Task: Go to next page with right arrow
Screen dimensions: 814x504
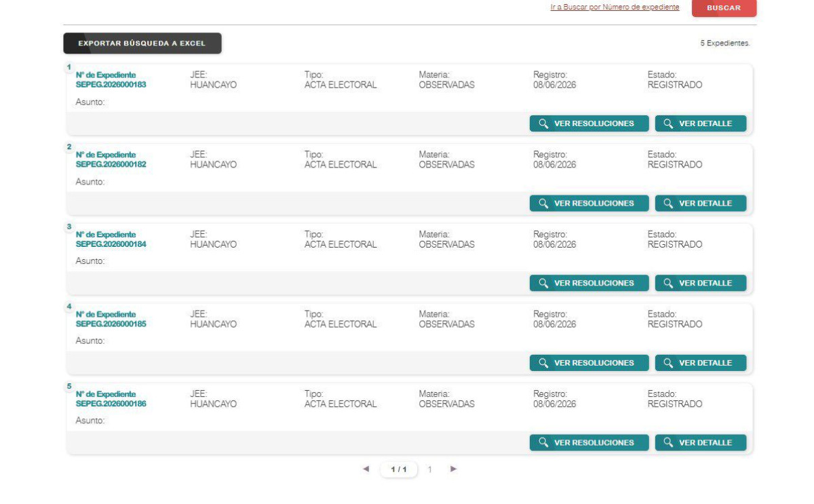Action: pyautogui.click(x=454, y=469)
